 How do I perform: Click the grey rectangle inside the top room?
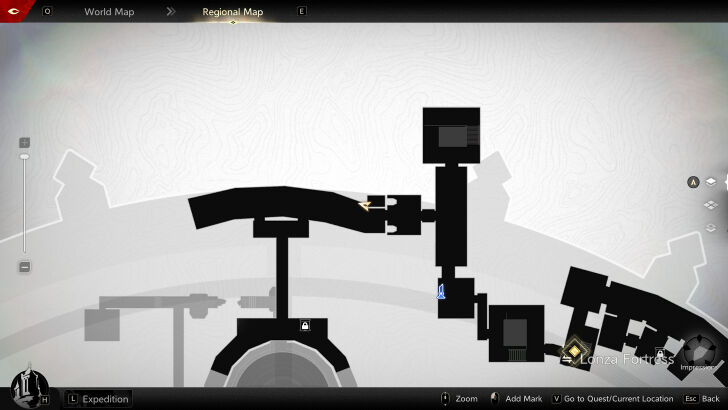click(453, 137)
